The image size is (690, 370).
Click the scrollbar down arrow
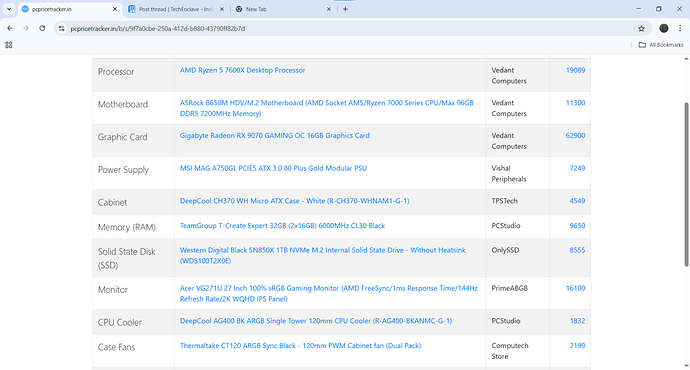coord(686,366)
